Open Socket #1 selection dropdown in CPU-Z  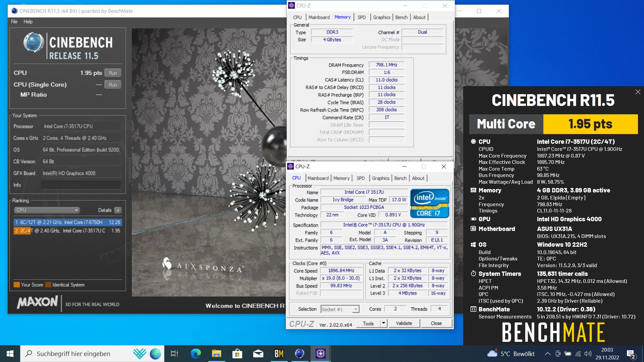click(340, 309)
